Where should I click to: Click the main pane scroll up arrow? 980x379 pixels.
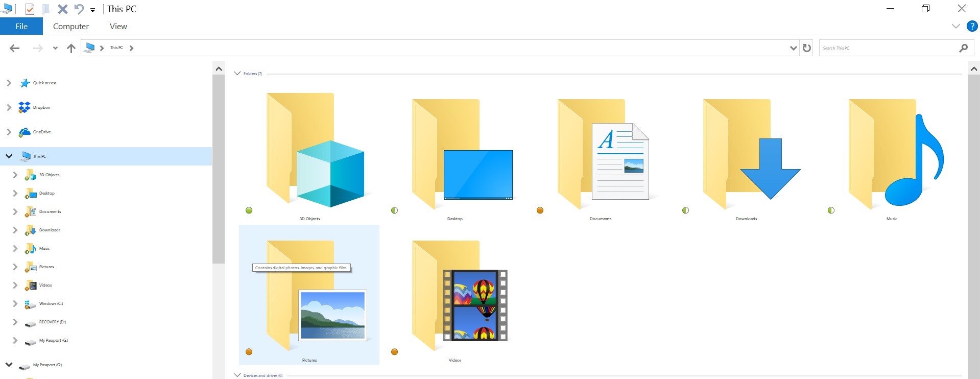click(x=974, y=68)
